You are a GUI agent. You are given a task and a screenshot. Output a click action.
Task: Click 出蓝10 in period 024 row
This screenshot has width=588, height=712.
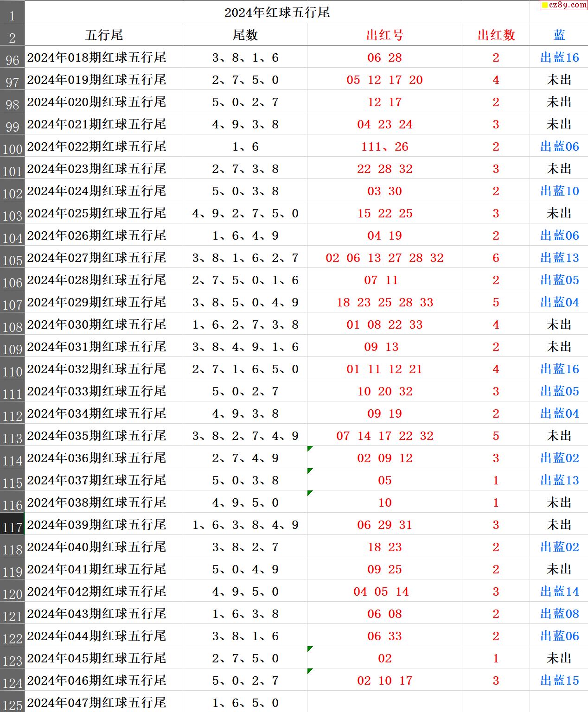pos(559,191)
